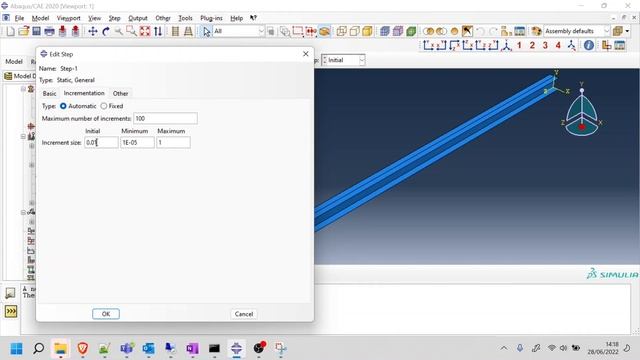The image size is (640, 360).
Task: Click the Initial increment size field
Action: tap(101, 142)
